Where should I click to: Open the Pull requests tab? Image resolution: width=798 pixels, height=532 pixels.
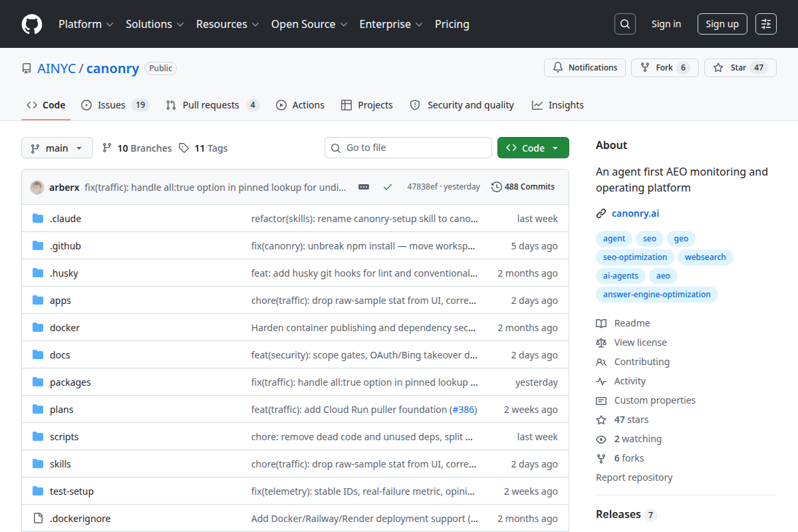(x=213, y=105)
